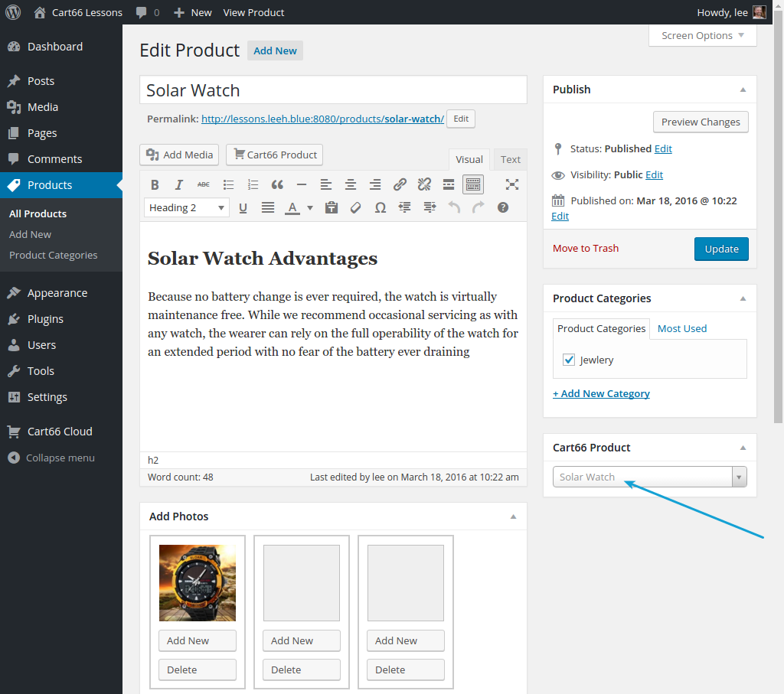Justify text alignment
784x694 pixels.
pos(267,208)
